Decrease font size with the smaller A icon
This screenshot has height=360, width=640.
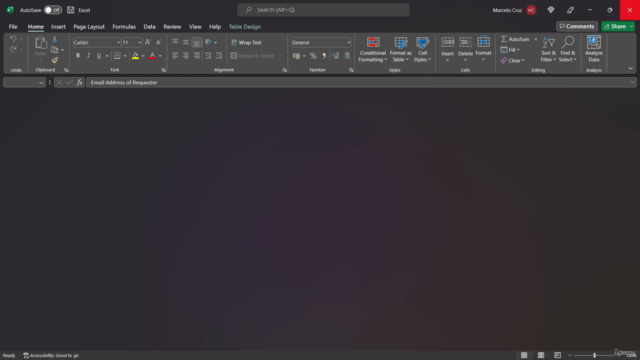pyautogui.click(x=159, y=42)
